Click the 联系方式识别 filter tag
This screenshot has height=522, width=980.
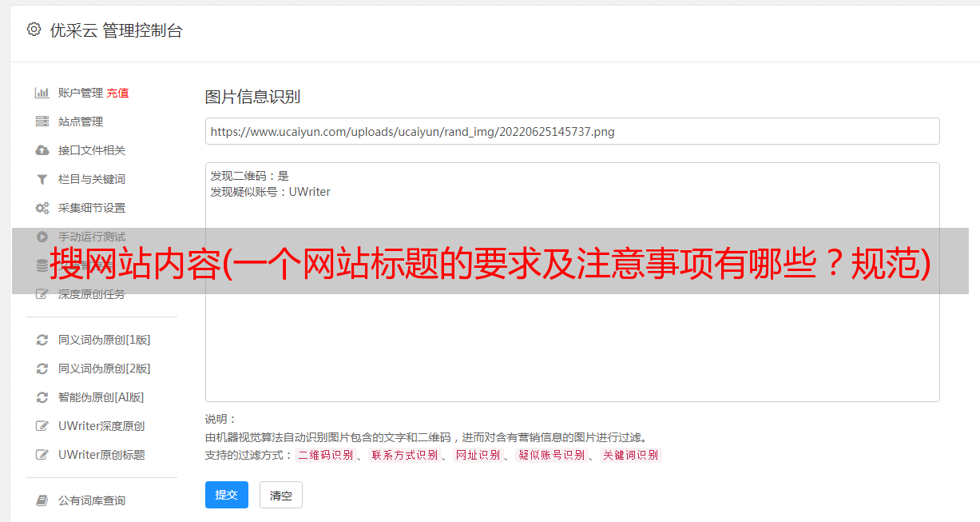click(x=404, y=455)
